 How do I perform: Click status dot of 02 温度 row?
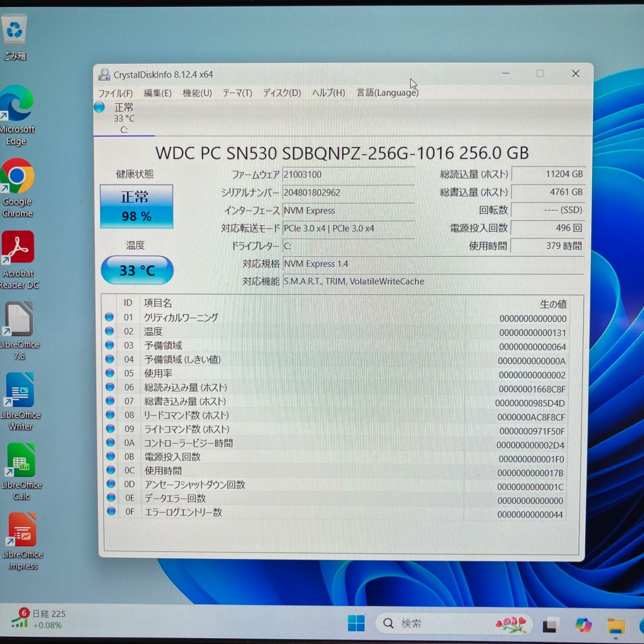coord(109,331)
